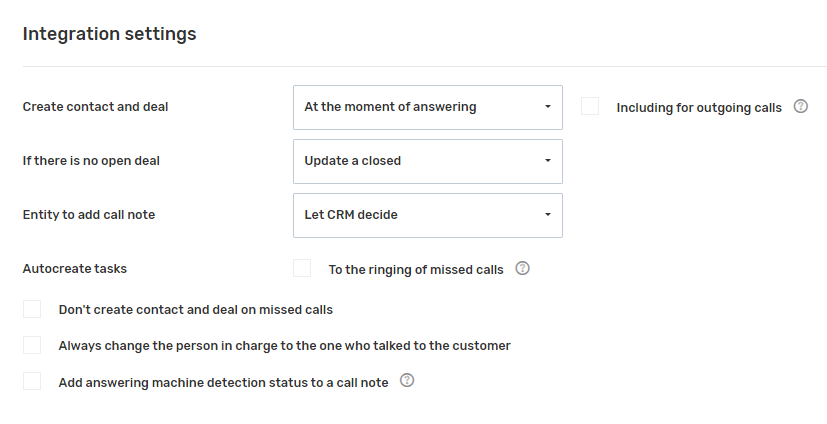Check 'Don't create contact and deal on missed calls'
Screen dimensions: 827x424
(x=32, y=309)
